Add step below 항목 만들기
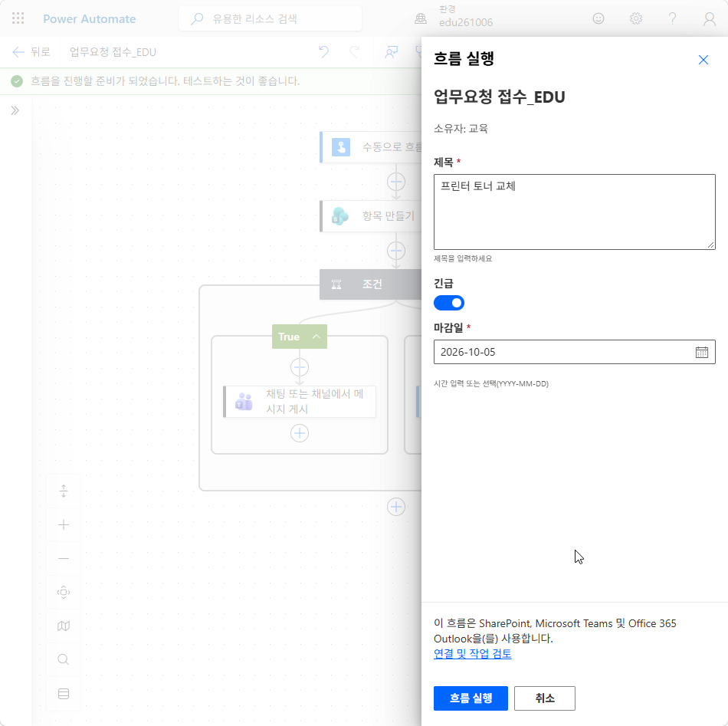Image resolution: width=728 pixels, height=726 pixels. point(396,251)
